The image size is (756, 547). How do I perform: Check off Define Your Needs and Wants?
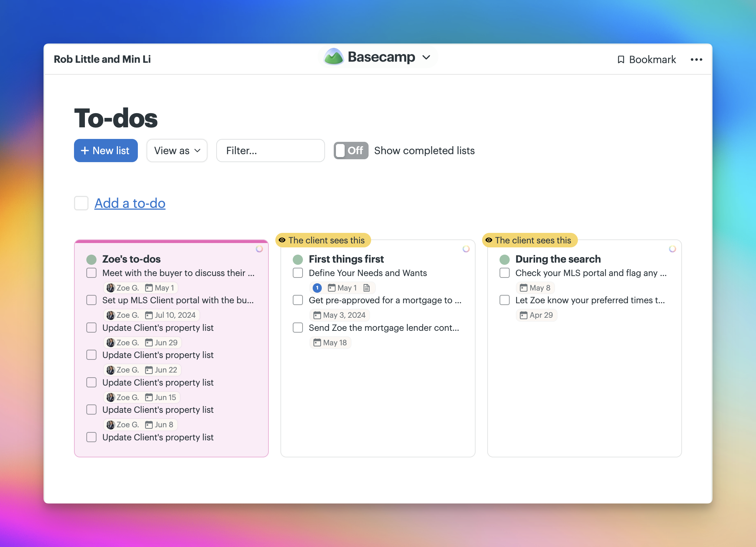[x=298, y=273]
